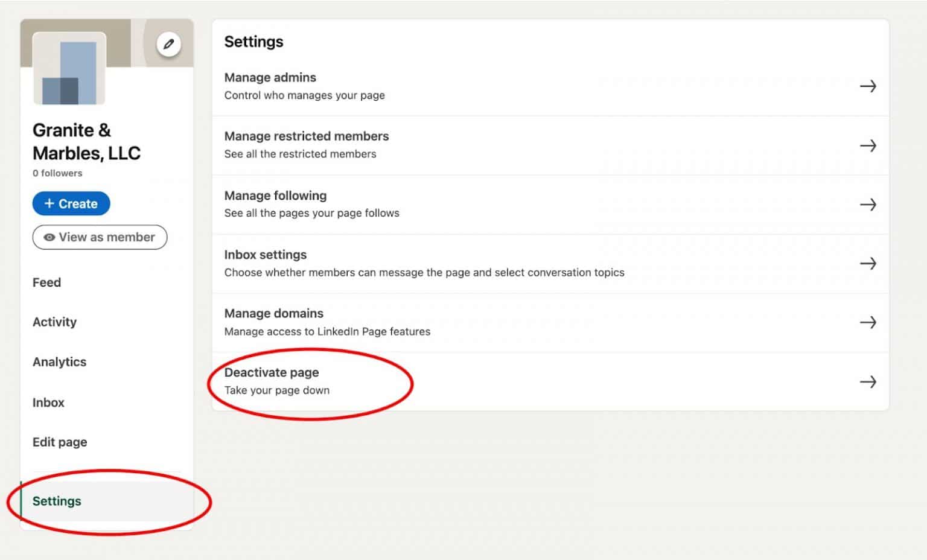
Task: Click the eye icon on View as member
Action: 50,237
